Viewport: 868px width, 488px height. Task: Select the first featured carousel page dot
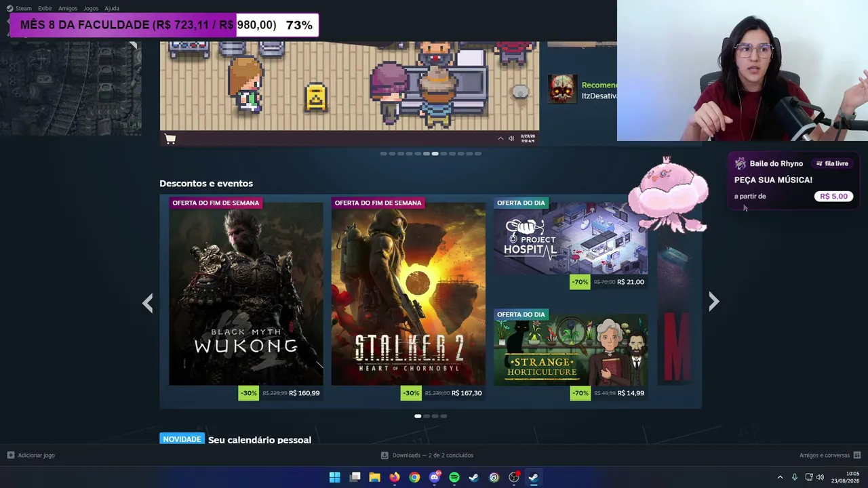[383, 154]
